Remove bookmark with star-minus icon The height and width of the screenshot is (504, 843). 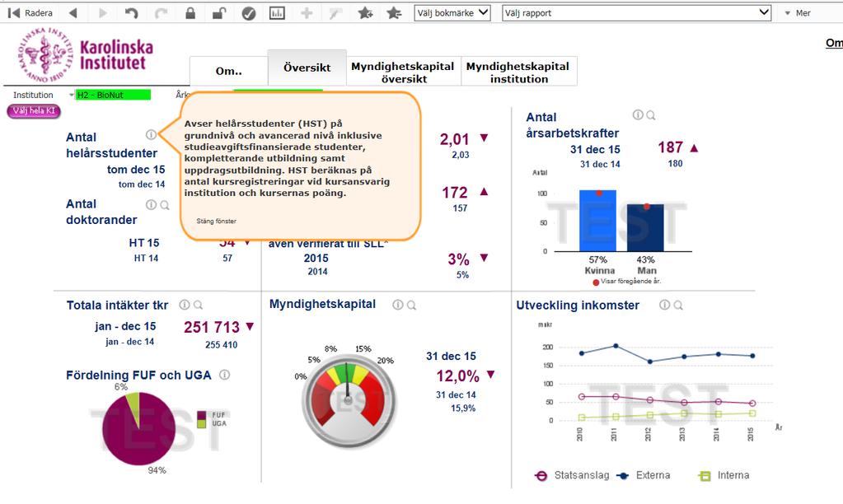point(394,13)
